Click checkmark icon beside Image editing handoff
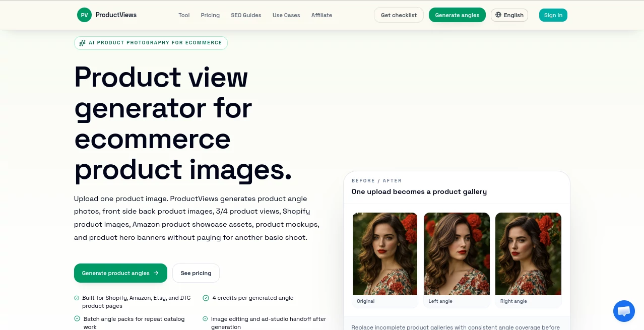This screenshot has height=330, width=644. click(206, 319)
